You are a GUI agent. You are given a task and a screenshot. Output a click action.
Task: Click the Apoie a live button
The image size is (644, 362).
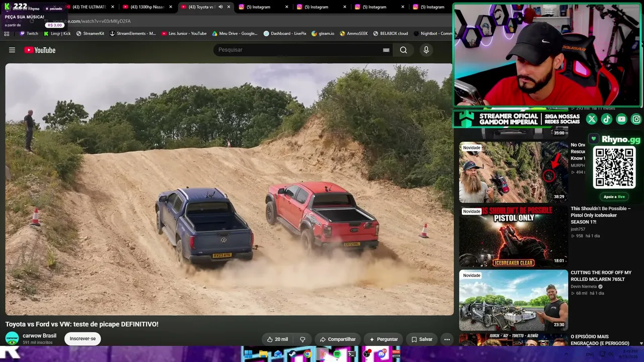[614, 197]
